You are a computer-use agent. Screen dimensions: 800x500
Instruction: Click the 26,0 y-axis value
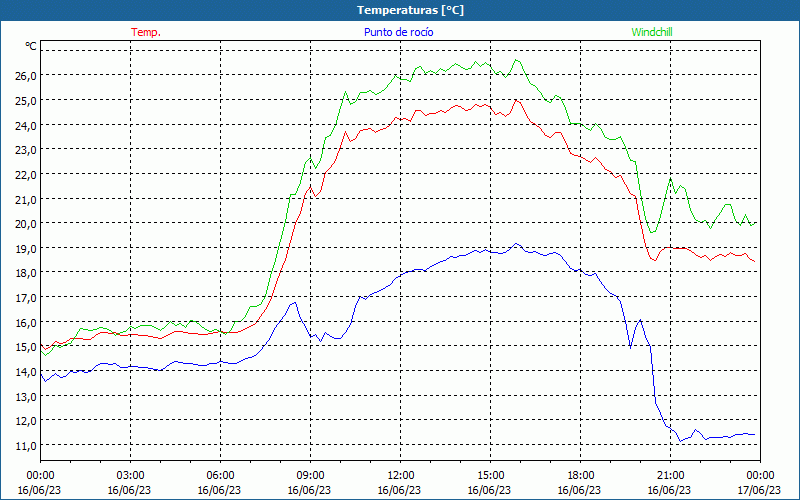click(26, 76)
